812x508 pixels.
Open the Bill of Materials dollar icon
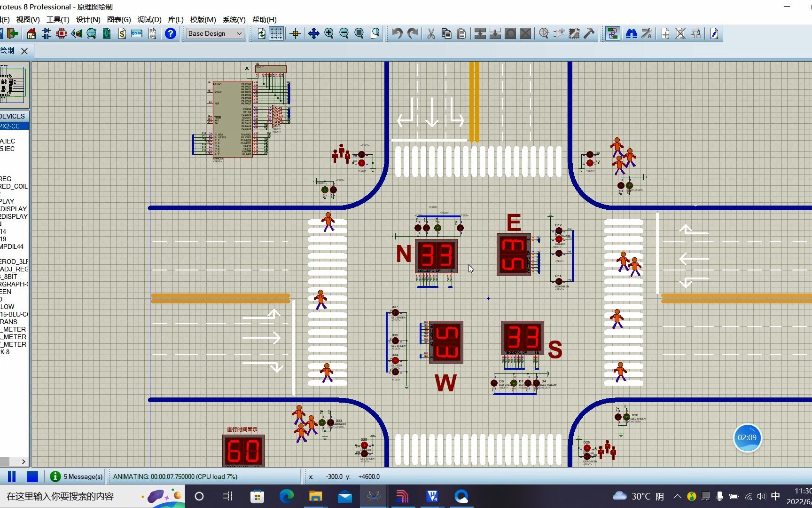(x=122, y=33)
